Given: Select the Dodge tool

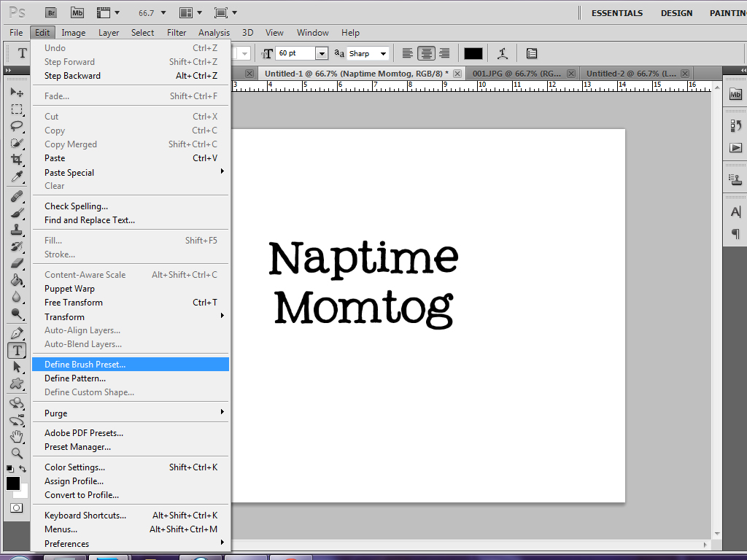Looking at the screenshot, I should tap(17, 314).
